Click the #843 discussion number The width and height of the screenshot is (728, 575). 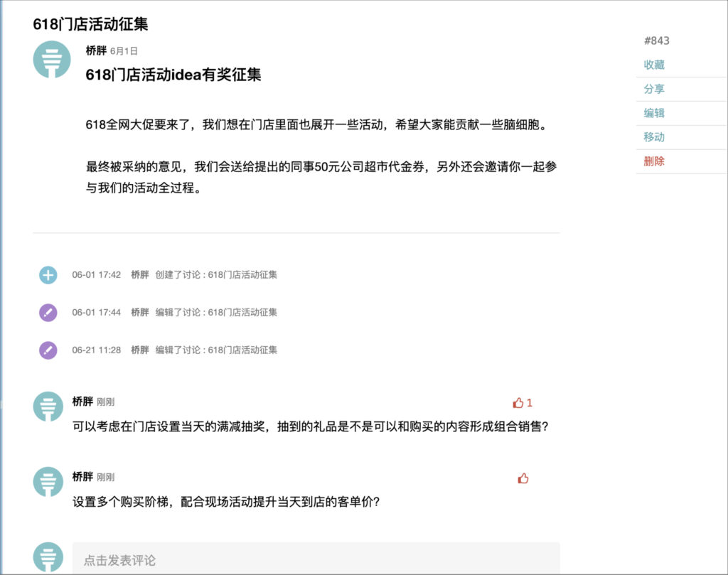coord(656,41)
